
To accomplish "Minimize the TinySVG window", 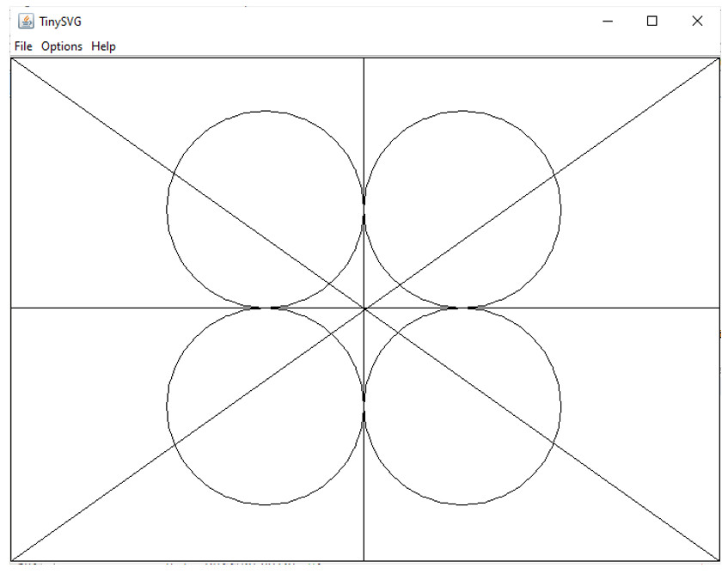I will click(608, 21).
